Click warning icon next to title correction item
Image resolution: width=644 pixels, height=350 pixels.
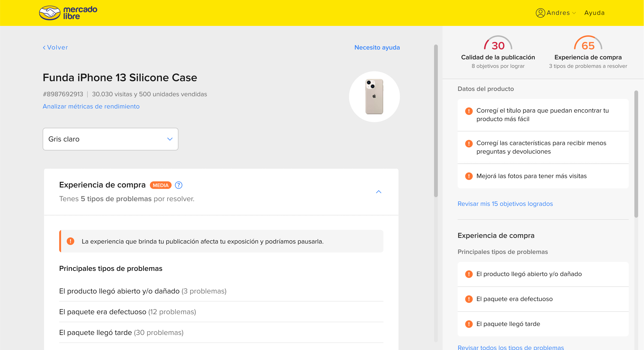click(469, 111)
